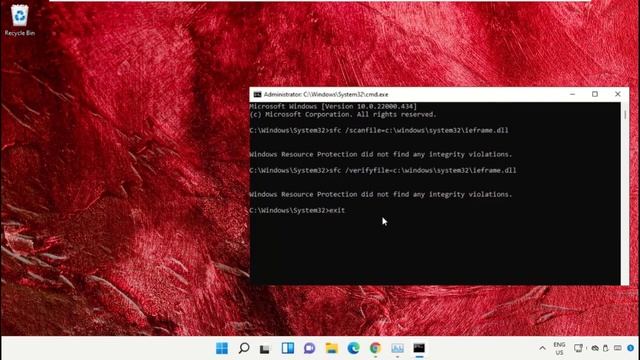
Task: Open taskbar Search
Action: [x=244, y=348]
